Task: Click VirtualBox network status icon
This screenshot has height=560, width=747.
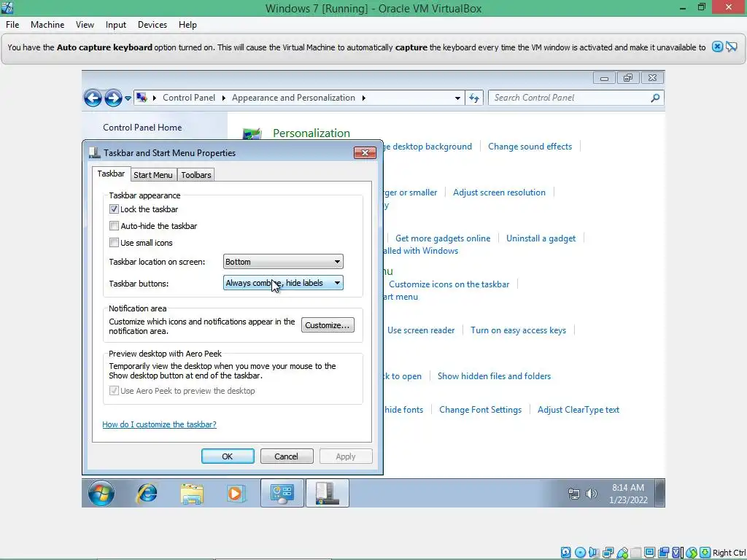Action: coord(608,553)
